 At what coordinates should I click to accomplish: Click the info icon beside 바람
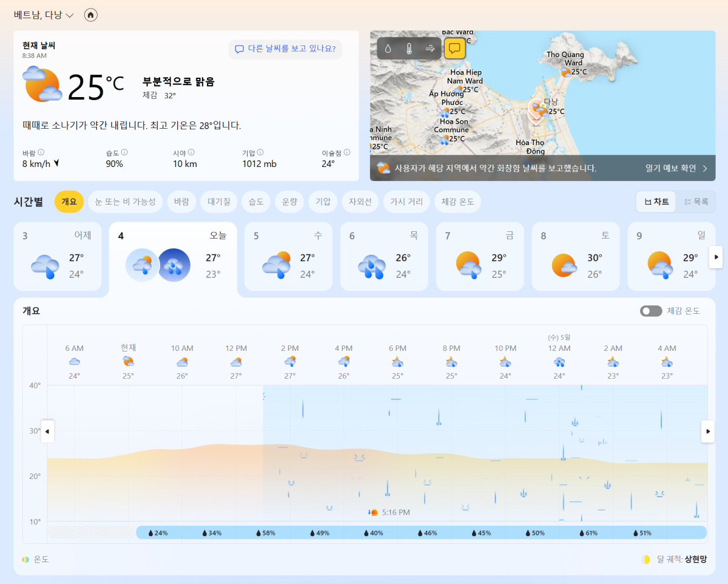(41, 153)
